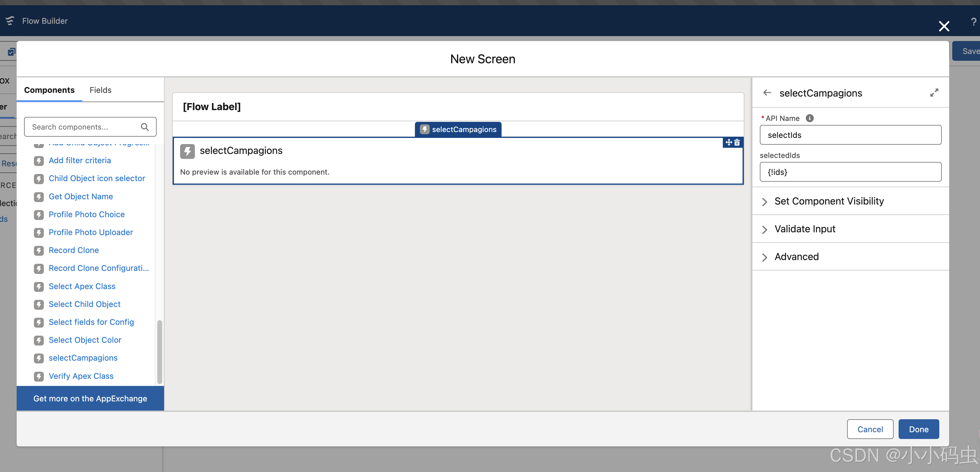
Task: Click the search magnifier icon in components
Action: [145, 127]
